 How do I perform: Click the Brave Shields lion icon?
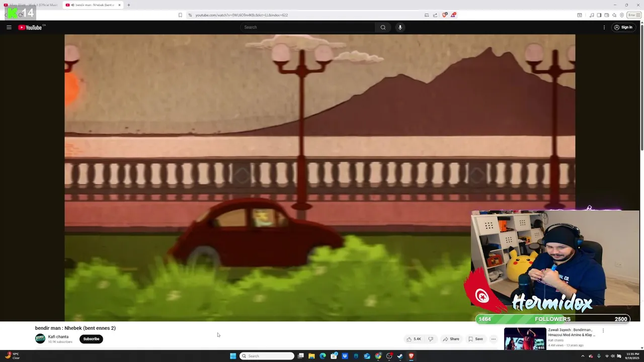(444, 15)
